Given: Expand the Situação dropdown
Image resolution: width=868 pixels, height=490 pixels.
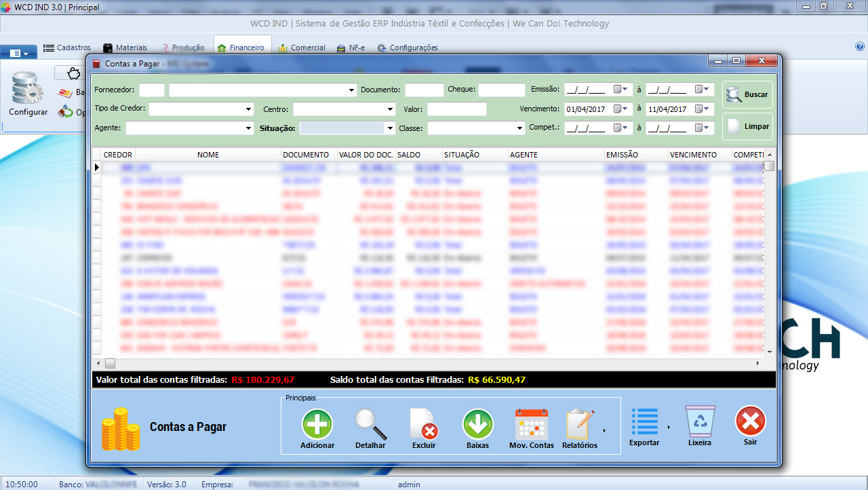Looking at the screenshot, I should (x=390, y=128).
